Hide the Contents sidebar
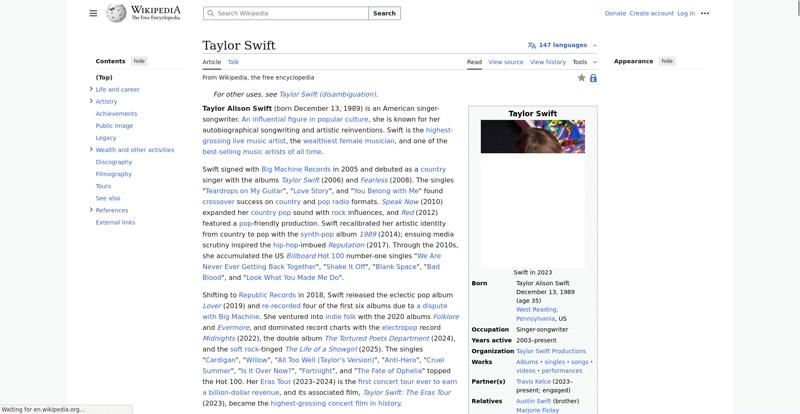 [x=139, y=61]
